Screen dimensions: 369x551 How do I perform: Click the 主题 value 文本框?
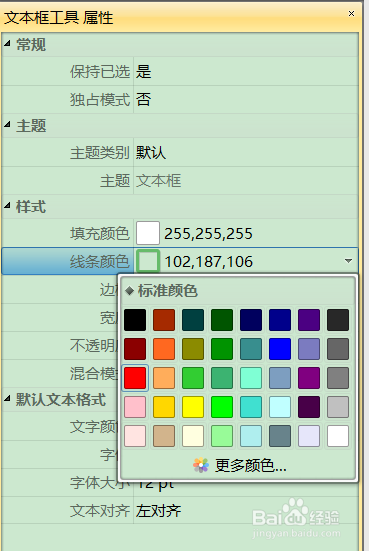click(158, 181)
